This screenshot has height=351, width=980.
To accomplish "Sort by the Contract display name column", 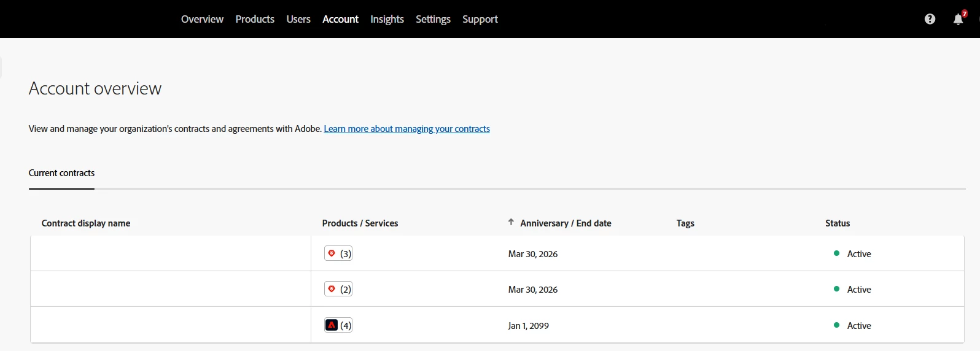I will point(86,223).
